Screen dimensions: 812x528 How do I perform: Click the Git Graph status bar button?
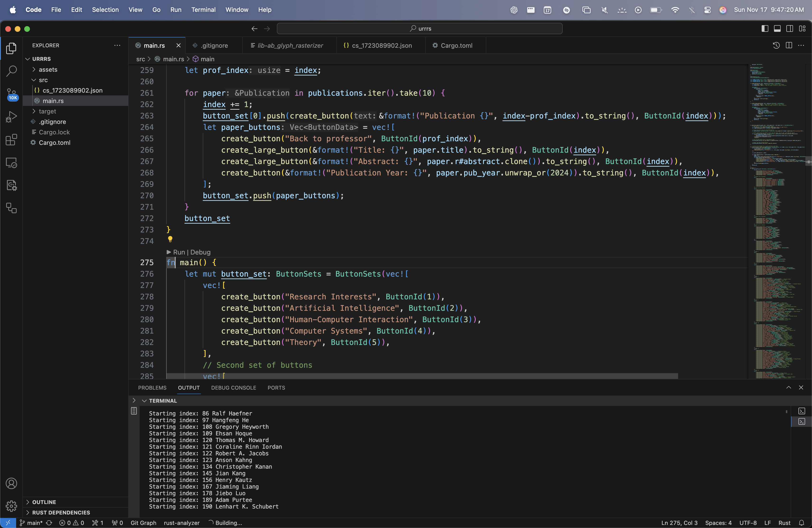coord(143,523)
